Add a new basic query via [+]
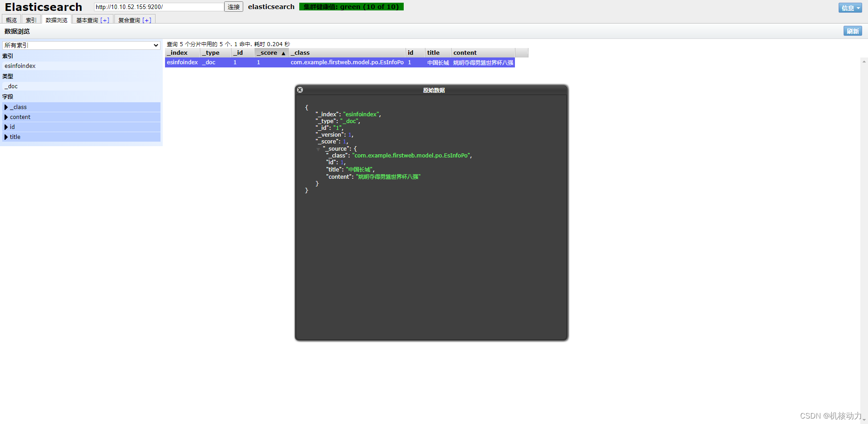The image size is (868, 424). [x=105, y=20]
